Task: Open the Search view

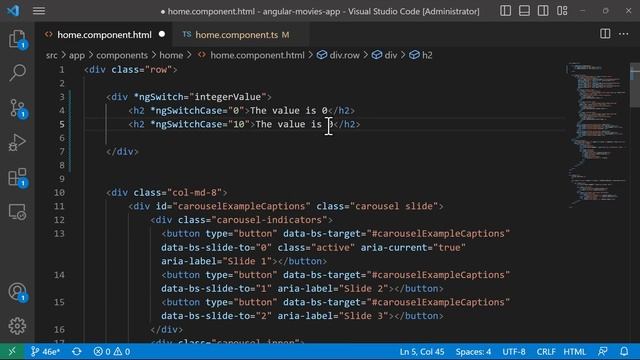Action: point(18,73)
